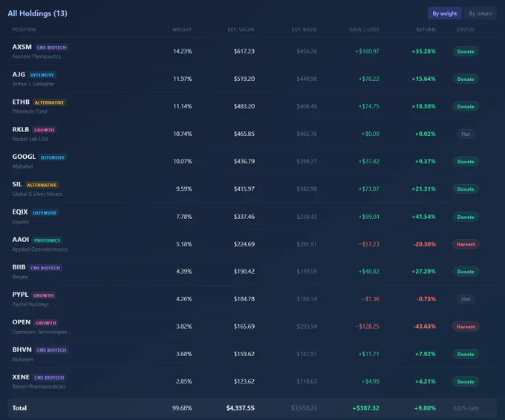Select the OPEN ticker symbol
Screen dimensions: 505x420
point(22,322)
